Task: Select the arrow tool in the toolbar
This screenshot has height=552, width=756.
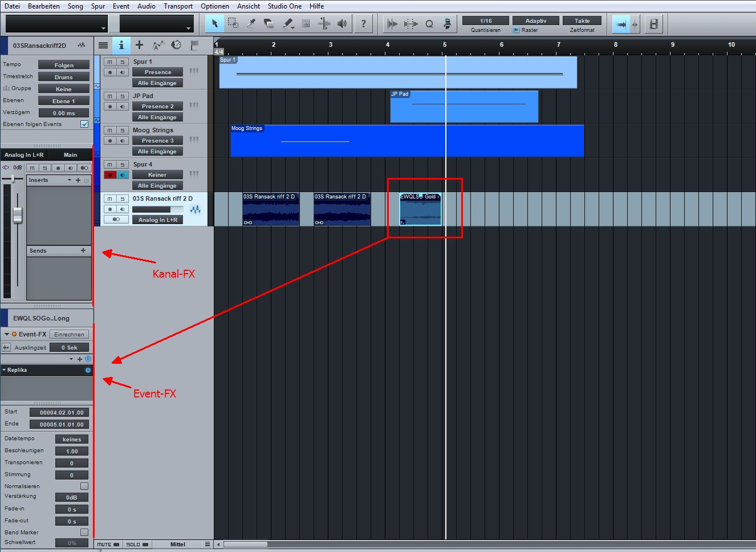Action: [x=214, y=23]
